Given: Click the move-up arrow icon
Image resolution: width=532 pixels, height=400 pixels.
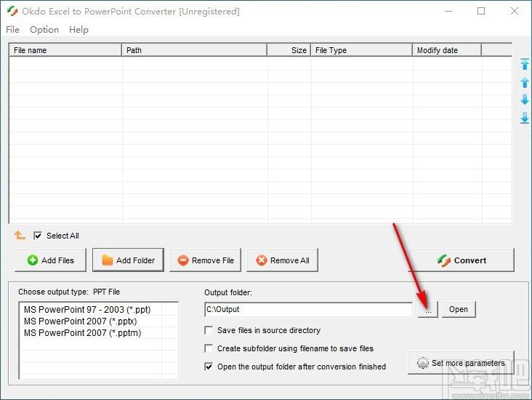Looking at the screenshot, I should 525,82.
